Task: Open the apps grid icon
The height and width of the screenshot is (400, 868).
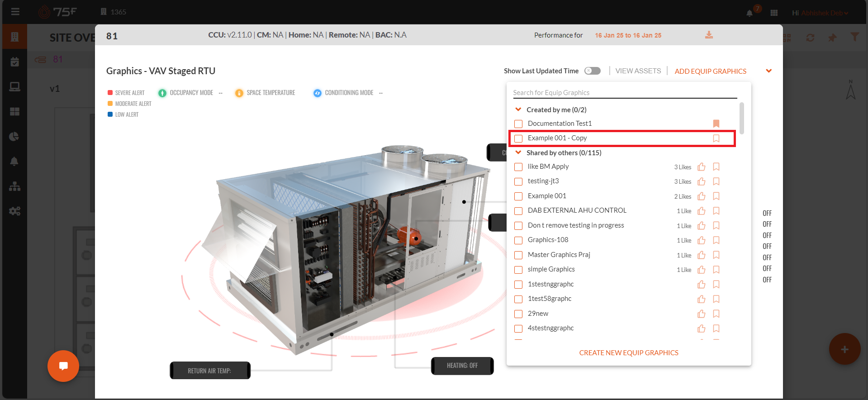Action: (x=774, y=13)
